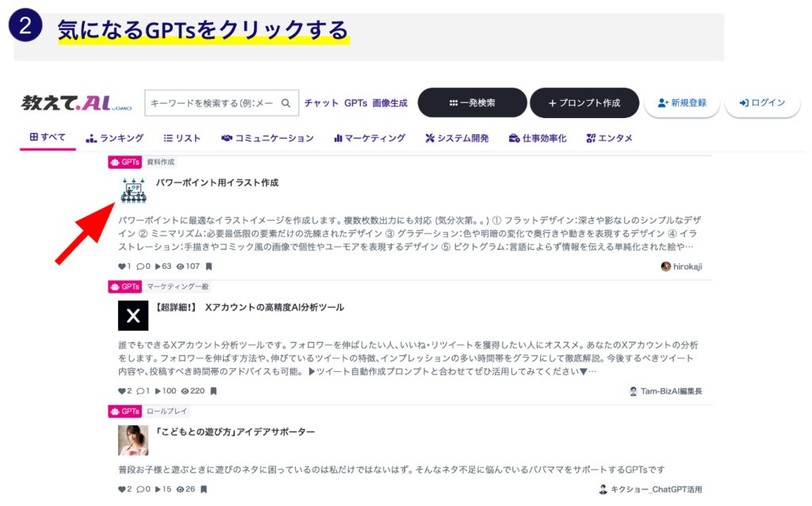Switch to the ランキング tab
Image resolution: width=812 pixels, height=506 pixels.
[x=115, y=138]
